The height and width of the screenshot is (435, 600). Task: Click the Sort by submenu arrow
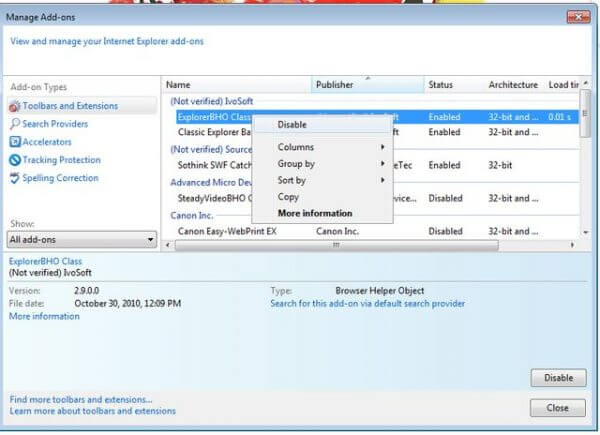[382, 180]
